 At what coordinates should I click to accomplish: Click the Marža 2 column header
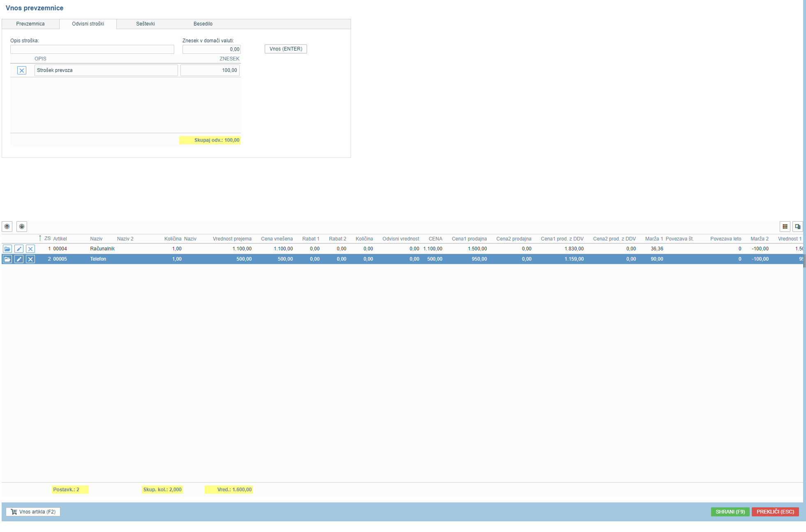(x=760, y=239)
